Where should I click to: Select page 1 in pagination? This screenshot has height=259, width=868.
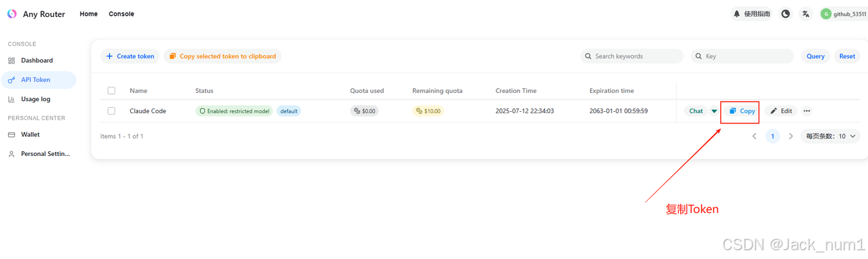772,136
